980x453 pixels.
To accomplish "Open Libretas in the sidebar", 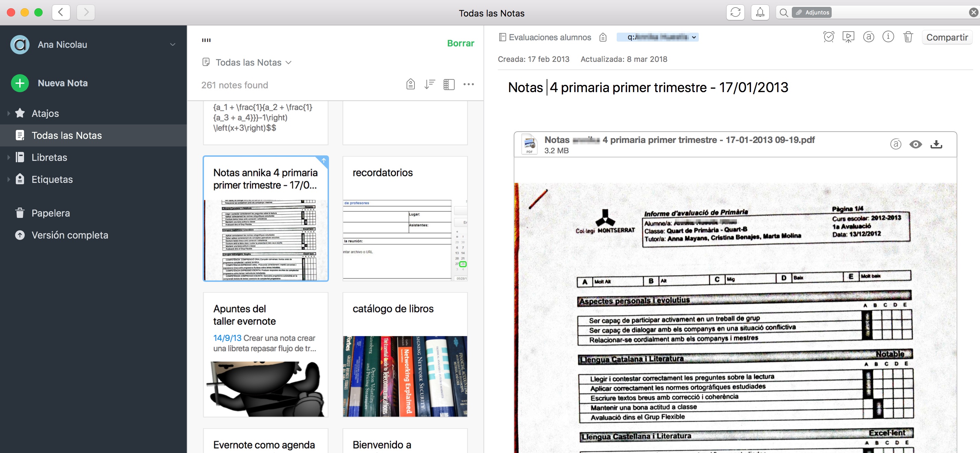I will (x=49, y=157).
